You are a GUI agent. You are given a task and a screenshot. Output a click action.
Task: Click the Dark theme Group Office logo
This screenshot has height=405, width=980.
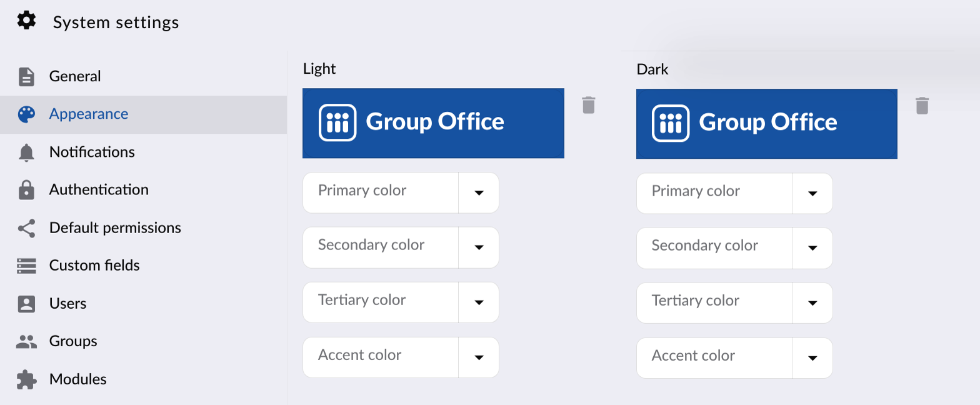click(x=767, y=124)
